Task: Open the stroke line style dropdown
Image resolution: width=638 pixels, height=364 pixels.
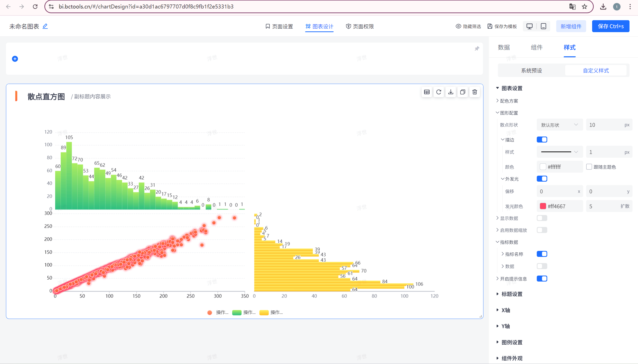Action: click(560, 152)
